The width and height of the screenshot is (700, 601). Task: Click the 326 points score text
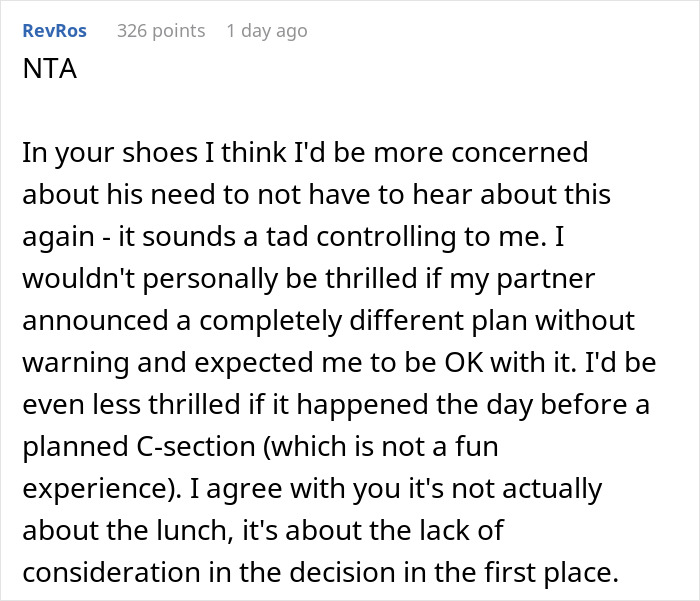click(x=161, y=31)
